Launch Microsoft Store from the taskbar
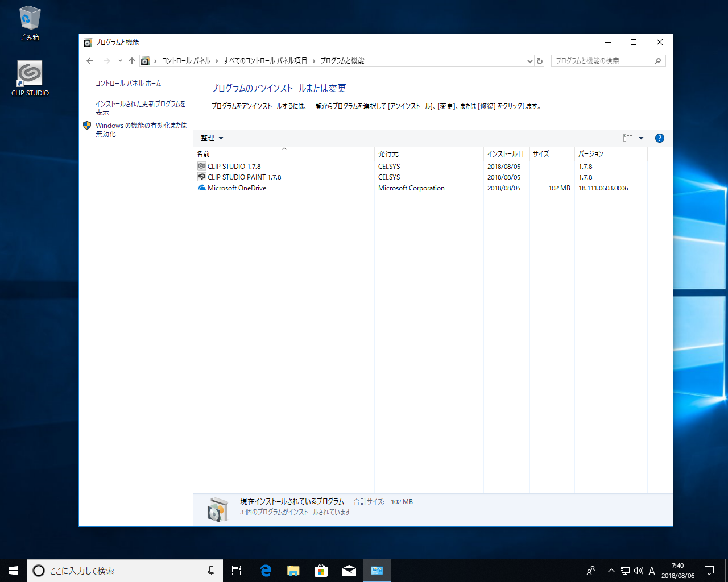 pyautogui.click(x=321, y=571)
